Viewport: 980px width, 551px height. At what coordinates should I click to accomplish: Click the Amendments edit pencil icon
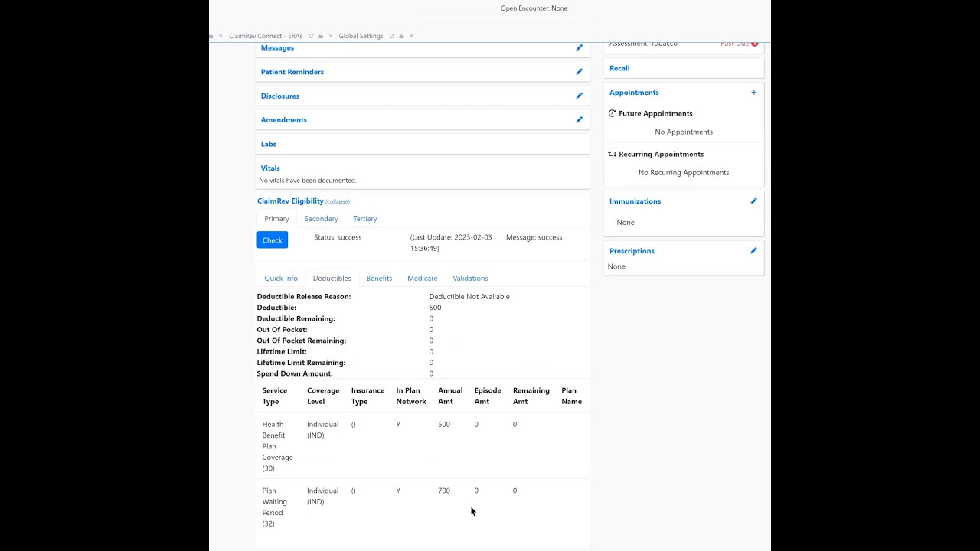579,119
